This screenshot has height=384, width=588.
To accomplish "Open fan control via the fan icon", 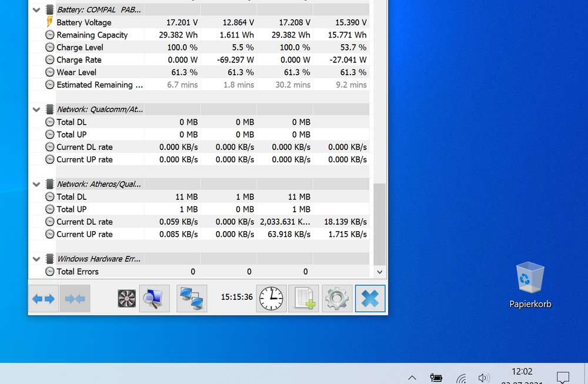I will click(x=127, y=299).
